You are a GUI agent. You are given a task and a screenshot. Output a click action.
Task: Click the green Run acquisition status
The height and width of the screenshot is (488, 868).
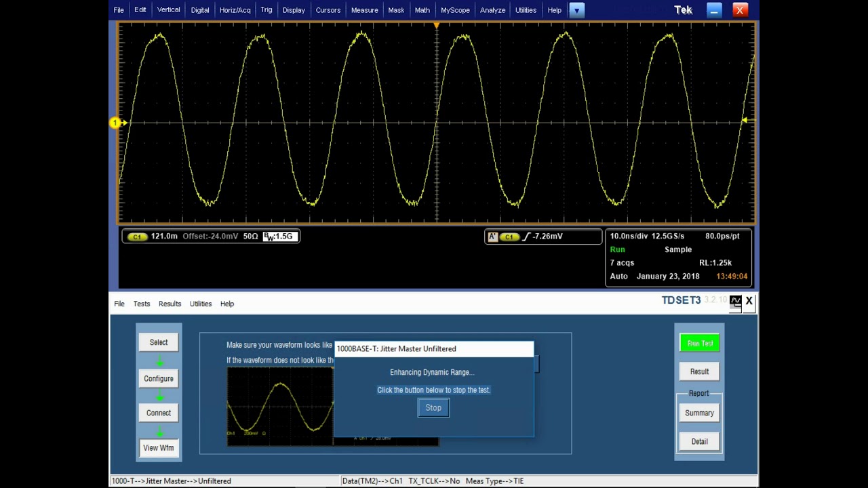click(x=618, y=249)
